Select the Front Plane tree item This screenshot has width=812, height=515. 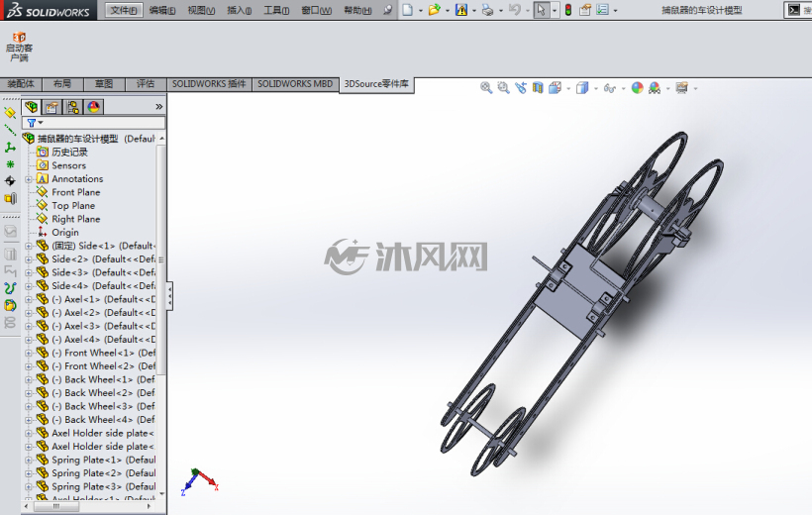pos(75,192)
